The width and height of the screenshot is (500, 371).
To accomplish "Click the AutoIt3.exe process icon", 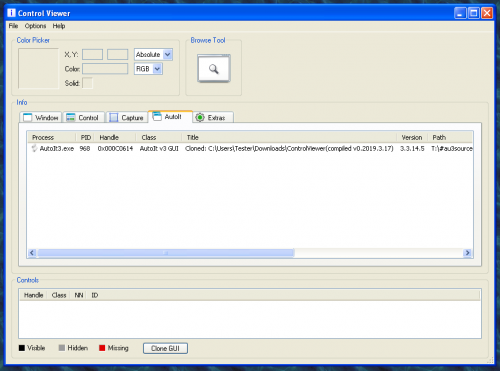I will coord(34,148).
